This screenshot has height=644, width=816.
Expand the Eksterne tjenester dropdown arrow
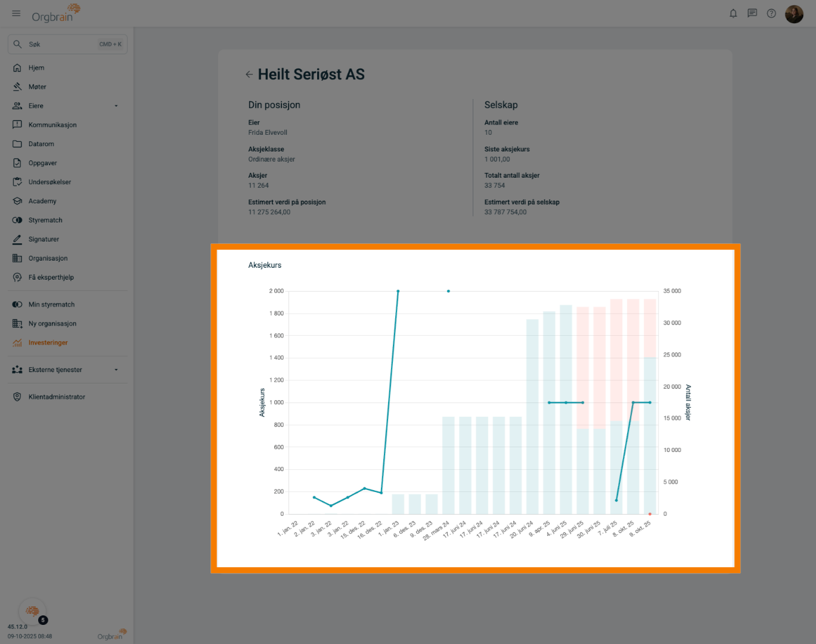(116, 370)
